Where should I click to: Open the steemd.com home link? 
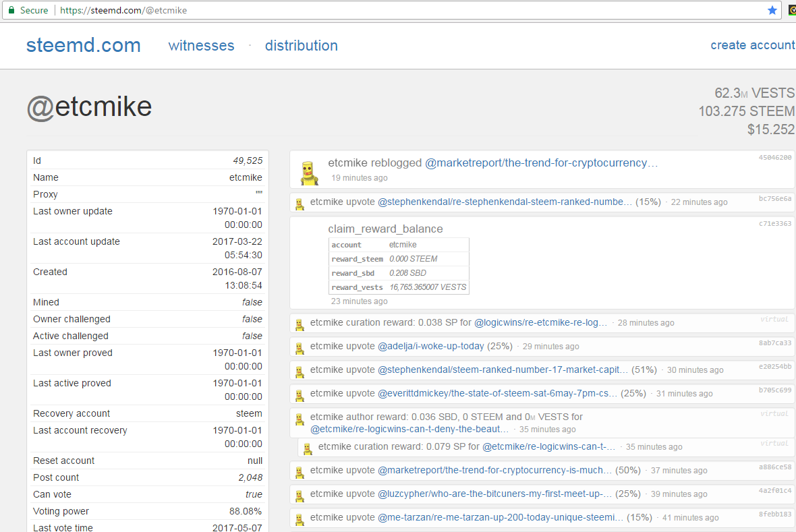point(83,45)
